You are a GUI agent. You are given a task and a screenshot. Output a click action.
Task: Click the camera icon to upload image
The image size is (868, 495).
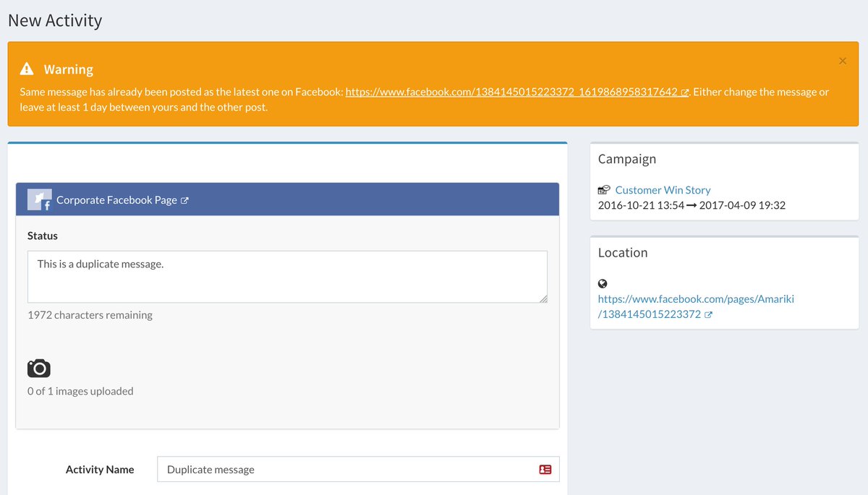tap(39, 368)
